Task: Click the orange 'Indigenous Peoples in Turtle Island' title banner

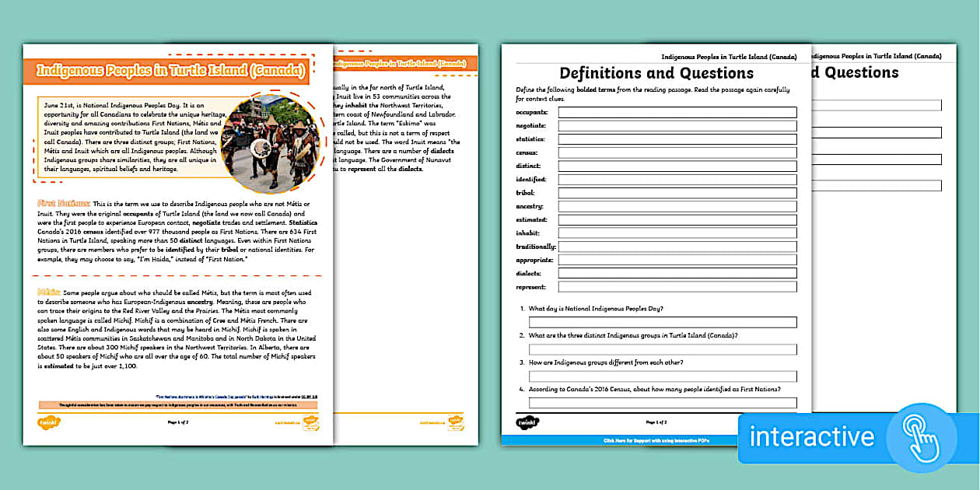Action: (170, 71)
